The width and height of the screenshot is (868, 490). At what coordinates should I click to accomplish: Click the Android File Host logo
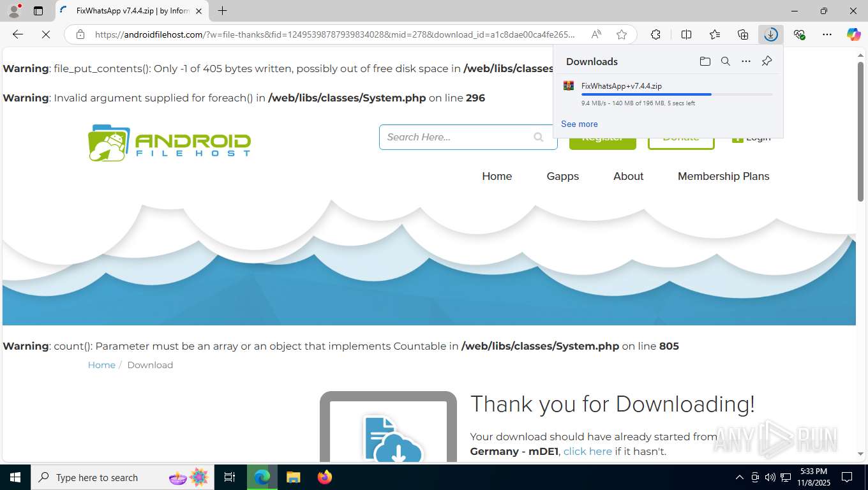coord(169,142)
